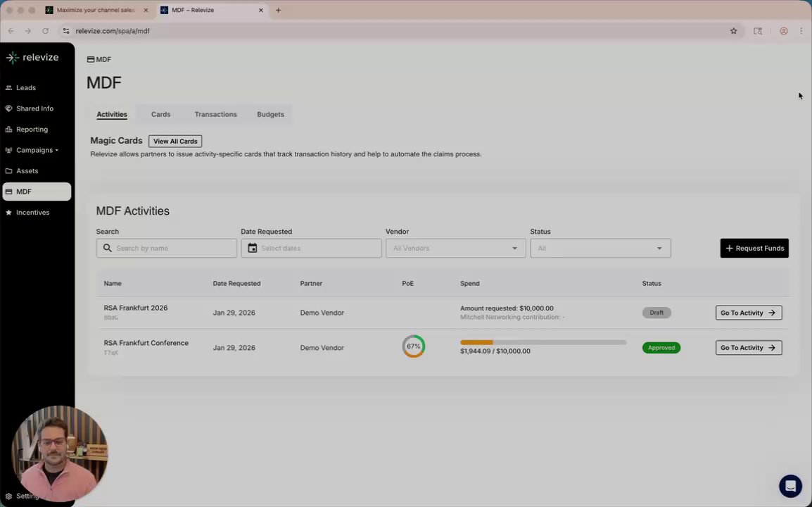Screen dimensions: 812x507
Task: Click the Approved status badge
Action: point(661,347)
